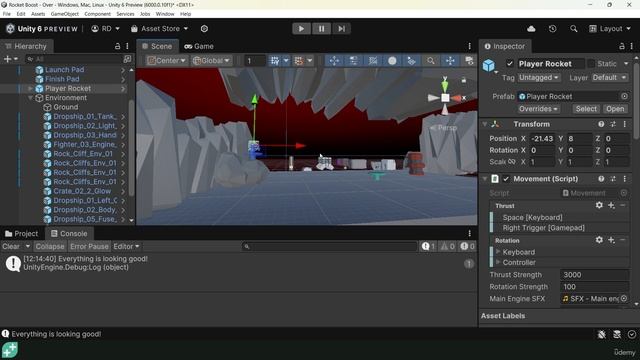Open the Center pivot mode dropdown

point(166,60)
